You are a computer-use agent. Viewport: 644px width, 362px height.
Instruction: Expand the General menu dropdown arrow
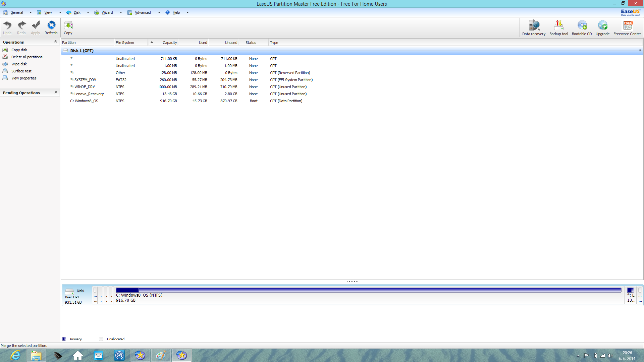click(x=31, y=13)
